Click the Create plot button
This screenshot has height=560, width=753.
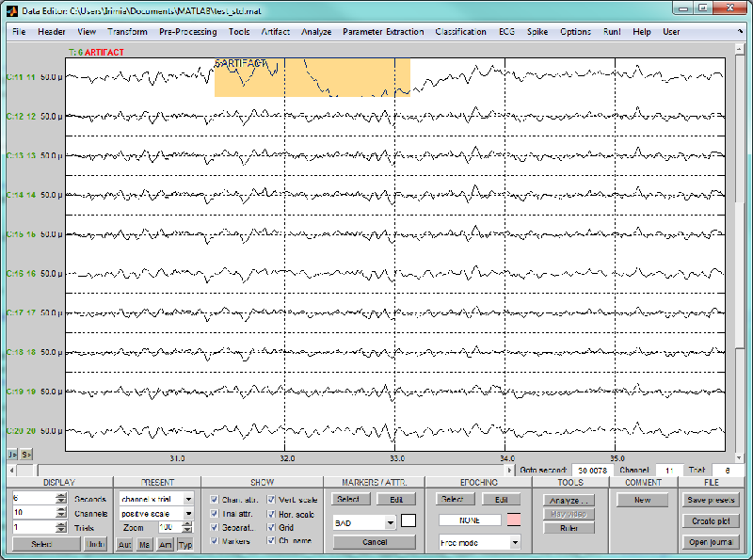pos(711,521)
